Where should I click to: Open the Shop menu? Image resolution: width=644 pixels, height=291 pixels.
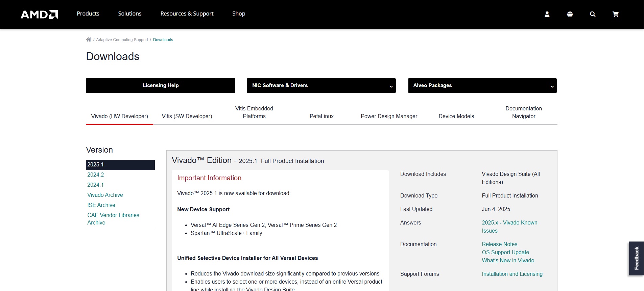coord(239,14)
